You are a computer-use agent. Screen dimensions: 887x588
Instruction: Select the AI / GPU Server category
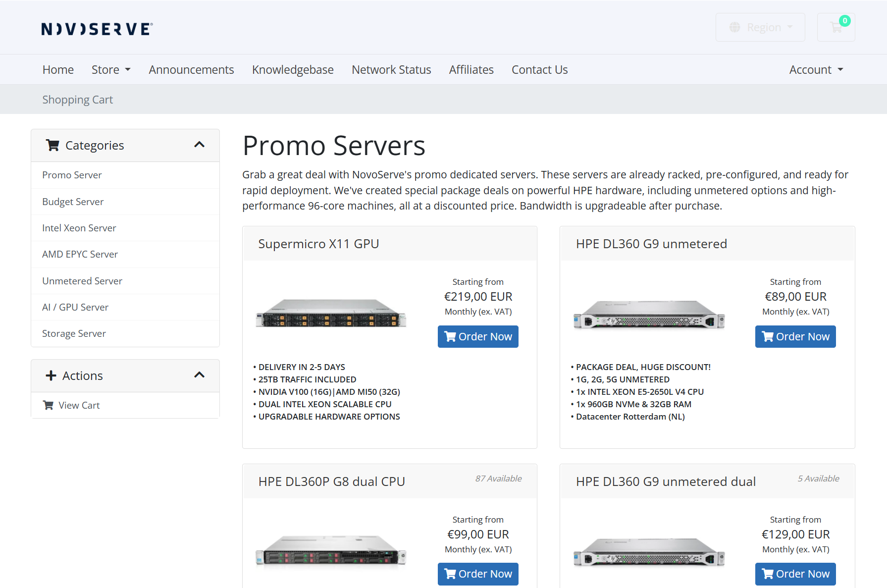[125, 307]
